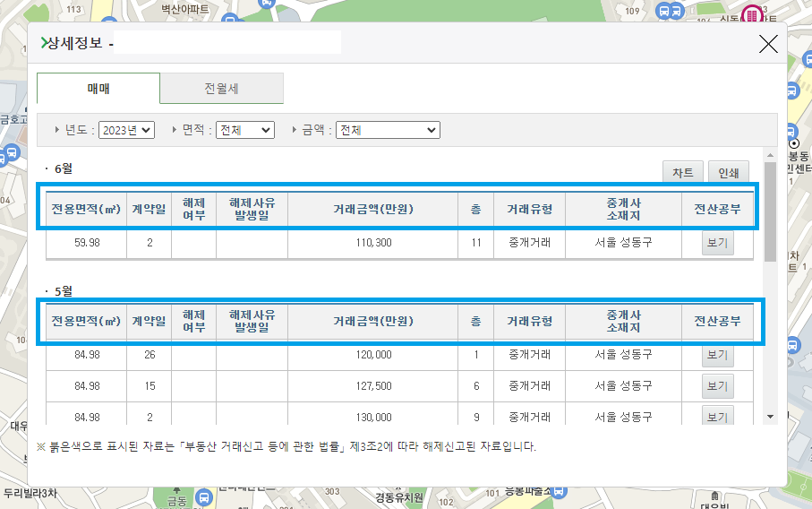The image size is (812, 509).
Task: Click the 6월 section heading
Action: point(64,168)
